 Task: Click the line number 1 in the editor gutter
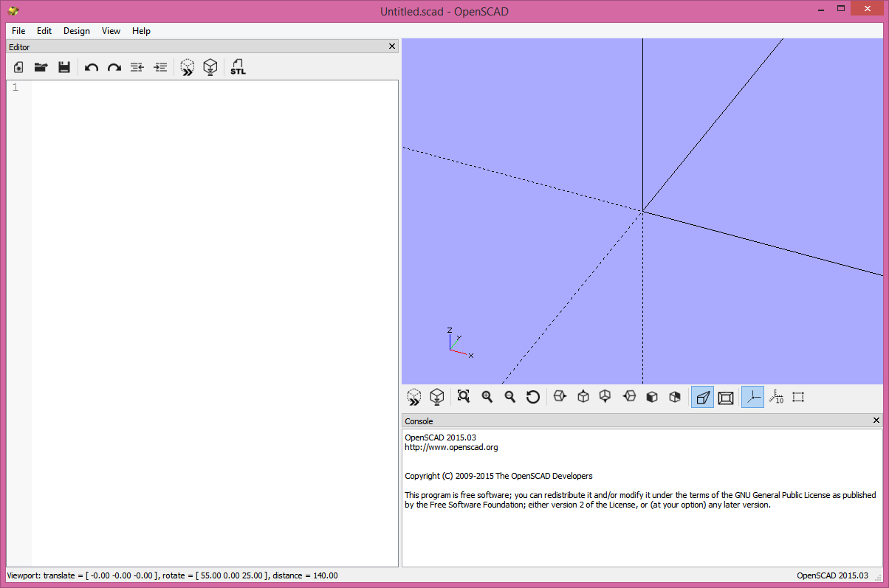point(16,88)
